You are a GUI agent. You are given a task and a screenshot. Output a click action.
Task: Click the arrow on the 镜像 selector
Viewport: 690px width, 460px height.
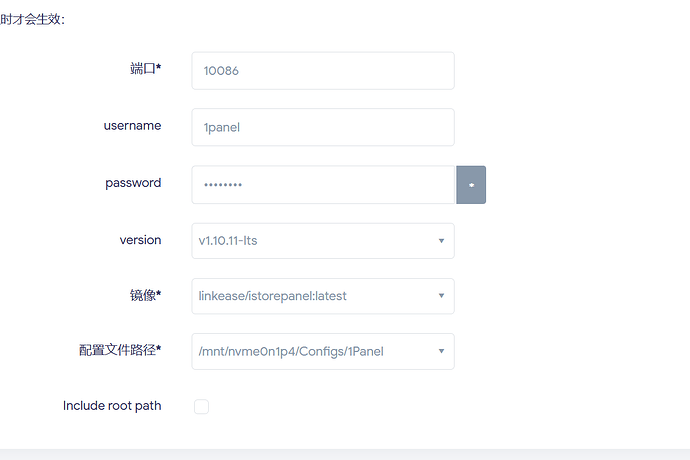pyautogui.click(x=441, y=296)
